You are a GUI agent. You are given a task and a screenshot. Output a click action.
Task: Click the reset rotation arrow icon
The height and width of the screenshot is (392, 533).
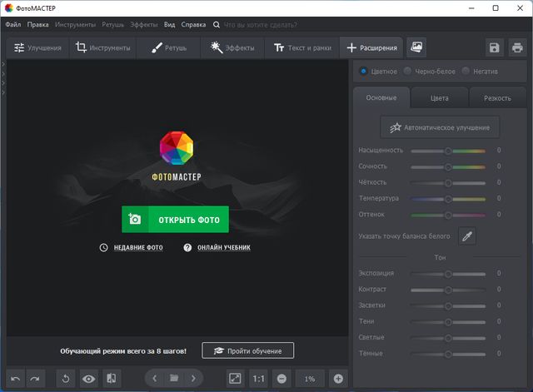pos(67,379)
